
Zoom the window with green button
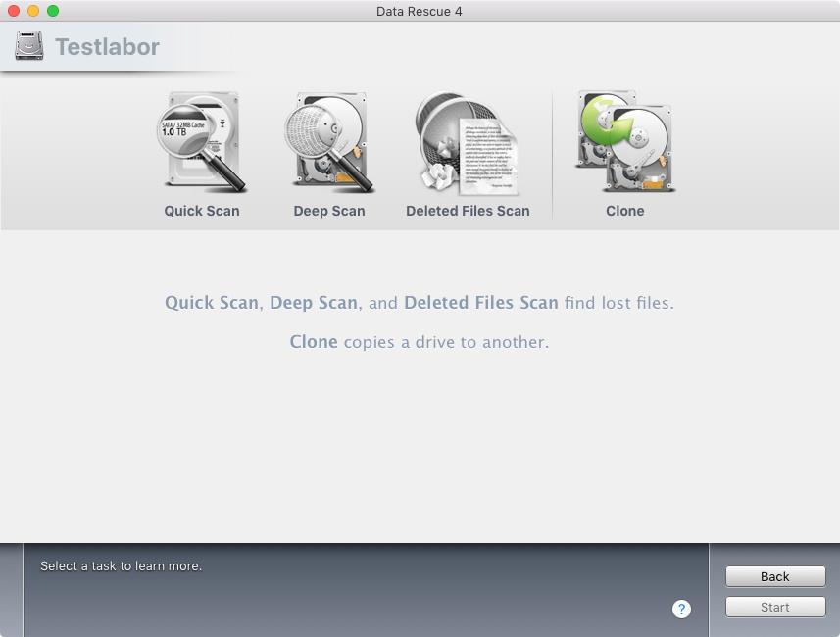[x=53, y=11]
